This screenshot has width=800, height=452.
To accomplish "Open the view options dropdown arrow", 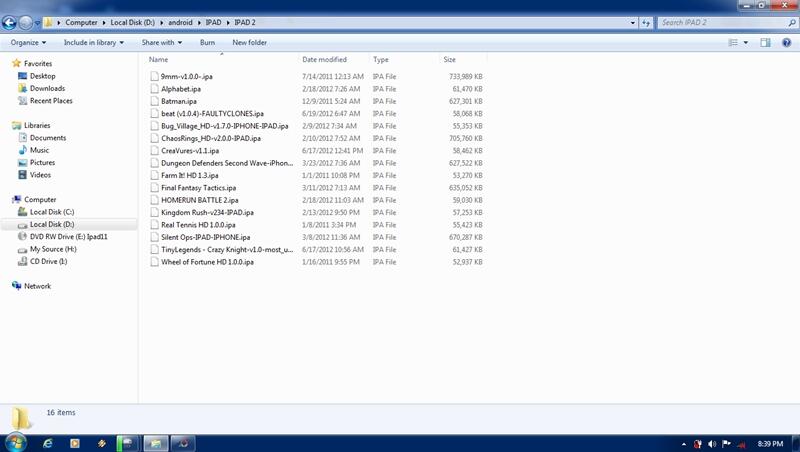I will tap(745, 42).
